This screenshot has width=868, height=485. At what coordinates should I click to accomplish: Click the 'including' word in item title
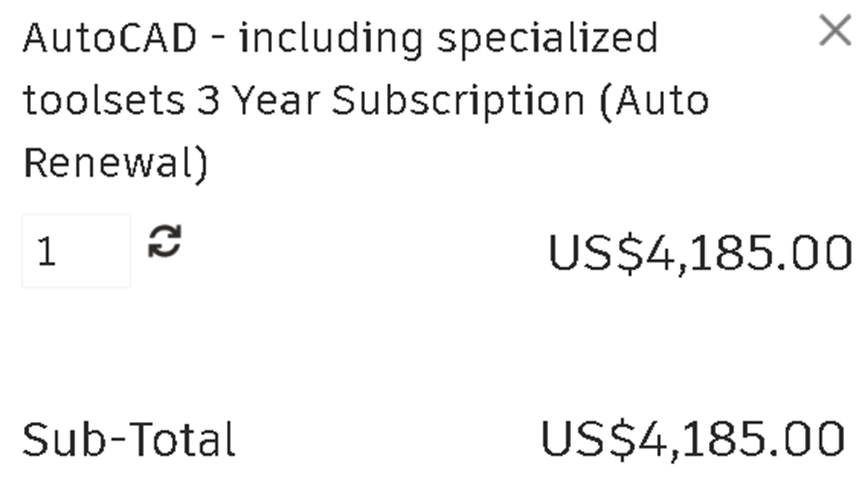click(x=330, y=39)
